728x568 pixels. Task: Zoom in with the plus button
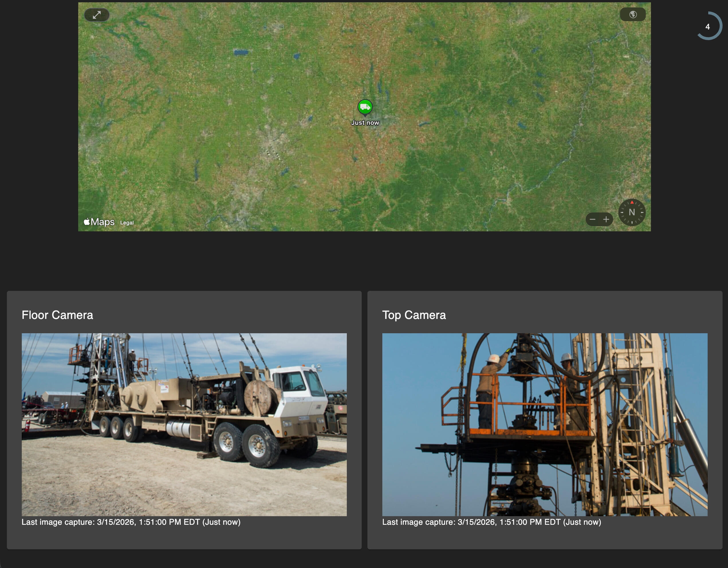(x=606, y=219)
